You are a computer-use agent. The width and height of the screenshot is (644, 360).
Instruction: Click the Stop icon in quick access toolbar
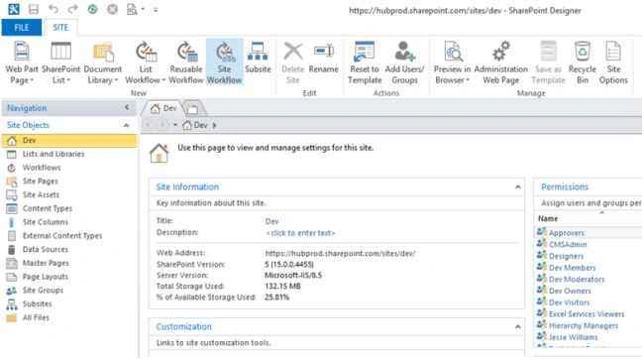pyautogui.click(x=112, y=9)
